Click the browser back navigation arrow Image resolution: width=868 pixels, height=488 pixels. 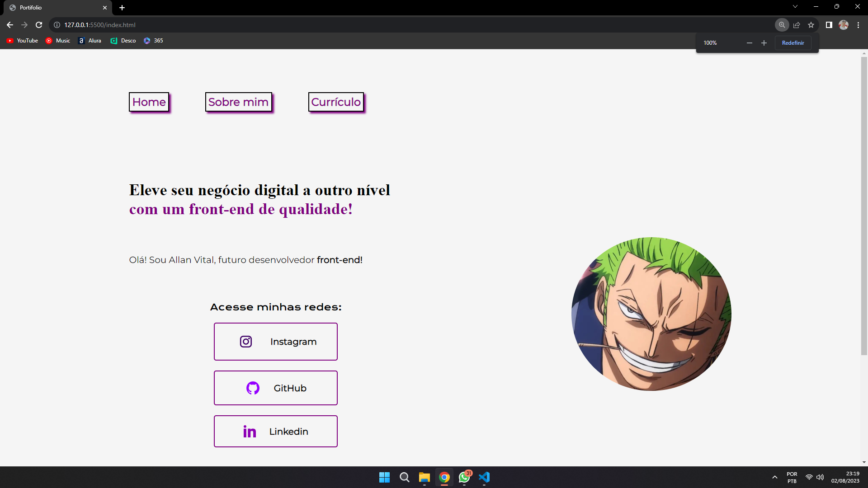click(x=9, y=24)
